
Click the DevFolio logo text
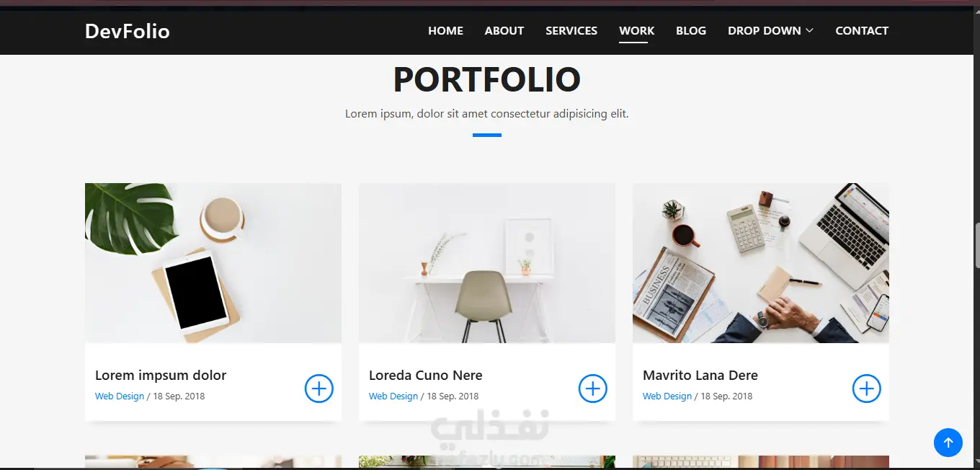pos(128,31)
